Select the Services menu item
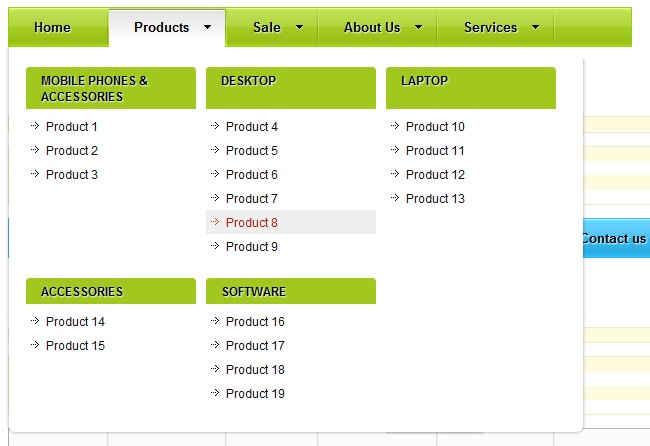The height and width of the screenshot is (446, 650). [490, 28]
